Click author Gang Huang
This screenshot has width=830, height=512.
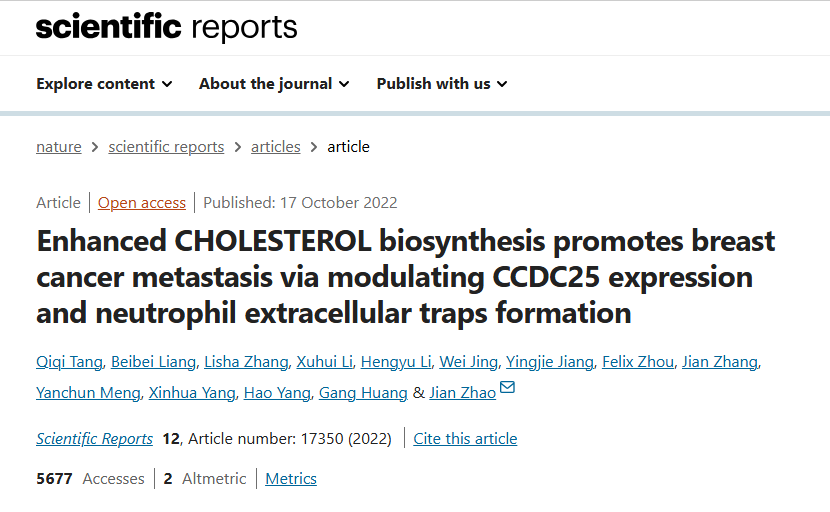(363, 393)
